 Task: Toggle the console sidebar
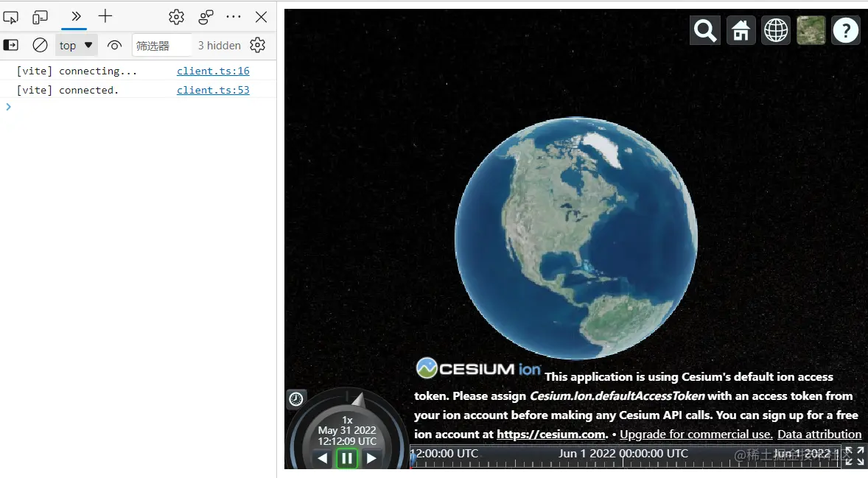coord(10,45)
